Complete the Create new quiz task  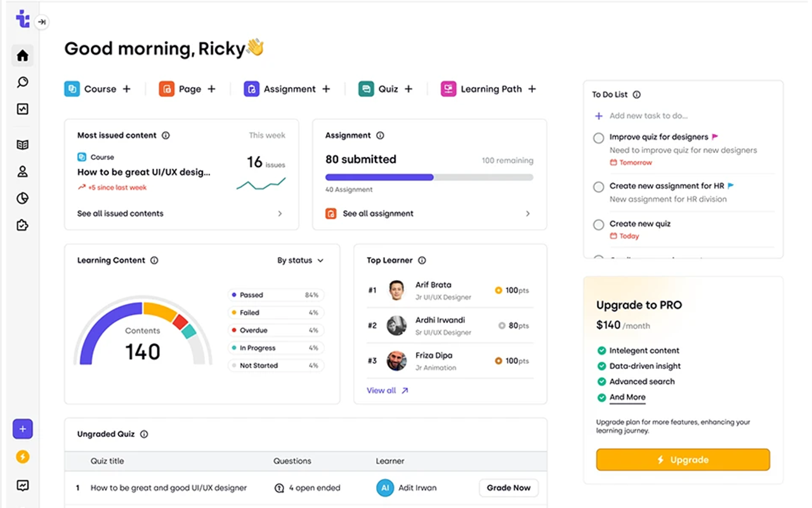click(598, 225)
